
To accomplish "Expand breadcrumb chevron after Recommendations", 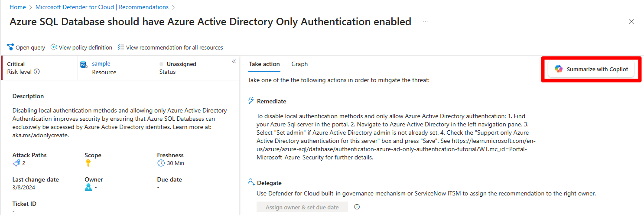I will (173, 7).
